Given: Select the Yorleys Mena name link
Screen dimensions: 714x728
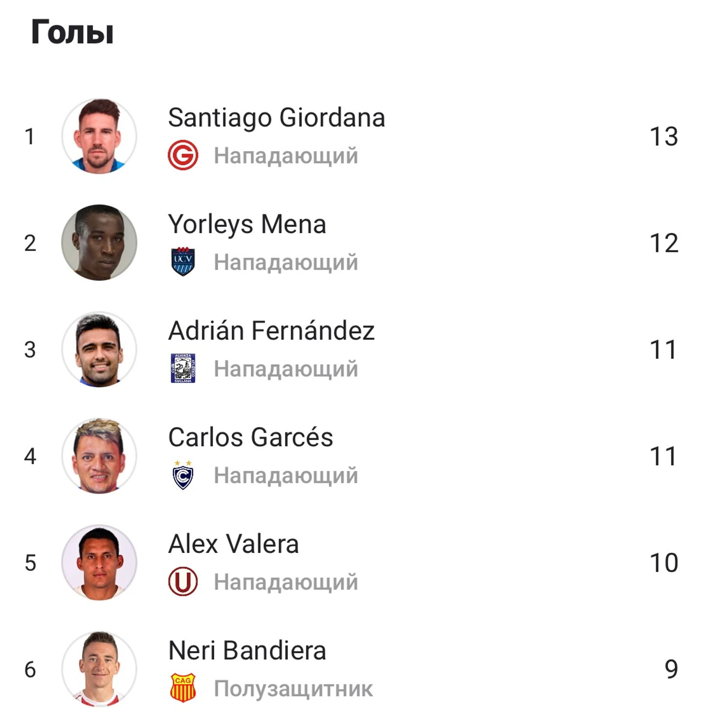Looking at the screenshot, I should point(247,224).
